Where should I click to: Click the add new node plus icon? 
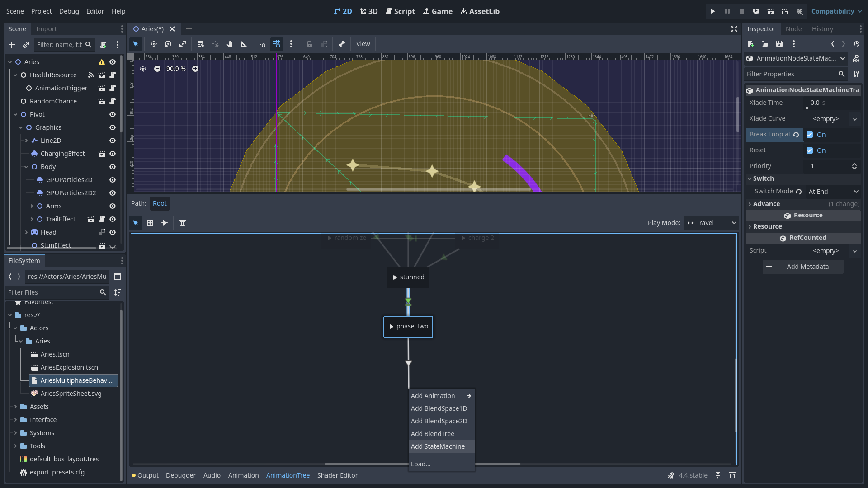coord(12,45)
